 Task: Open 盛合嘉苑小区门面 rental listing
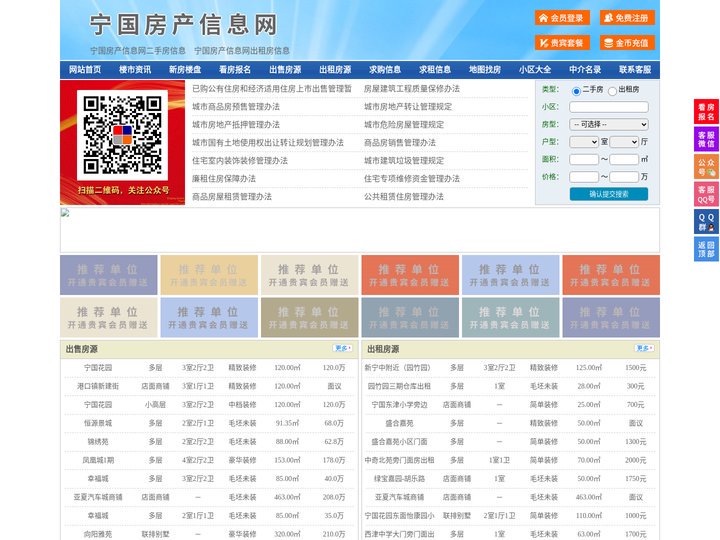click(399, 442)
